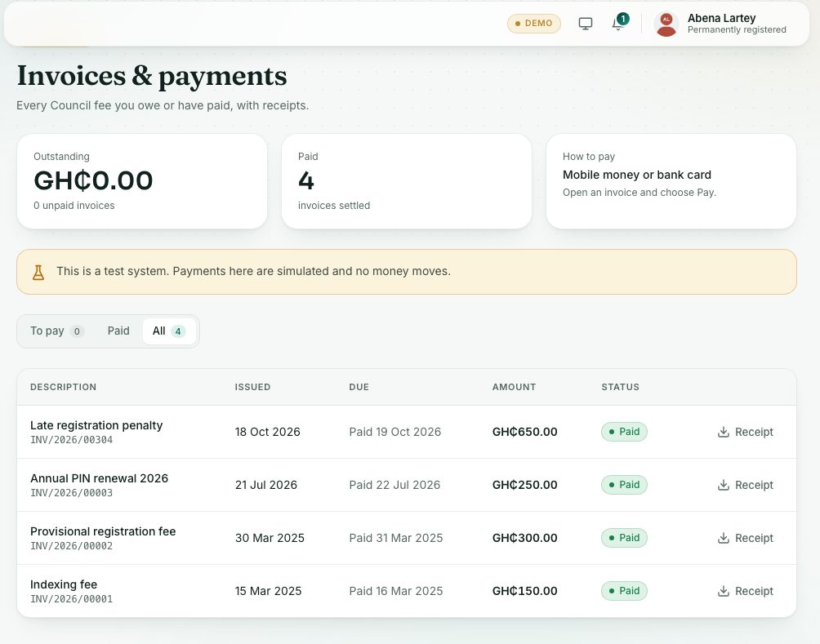The width and height of the screenshot is (820, 644).
Task: Click the Paid 19 Oct 2026 due cell
Action: pyautogui.click(x=395, y=432)
